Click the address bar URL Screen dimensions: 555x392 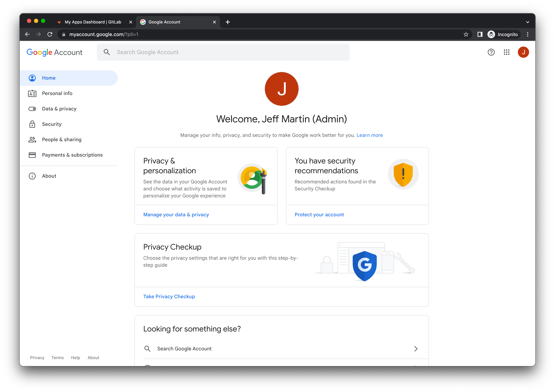(x=104, y=34)
